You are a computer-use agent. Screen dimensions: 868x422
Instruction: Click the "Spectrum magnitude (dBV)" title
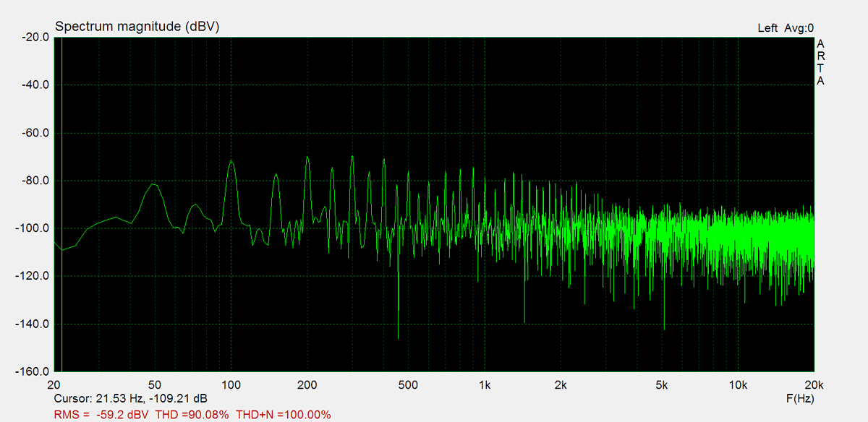(x=137, y=27)
